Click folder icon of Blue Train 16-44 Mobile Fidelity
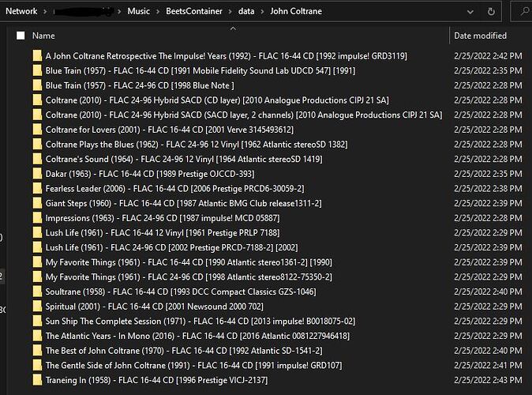 (37, 70)
